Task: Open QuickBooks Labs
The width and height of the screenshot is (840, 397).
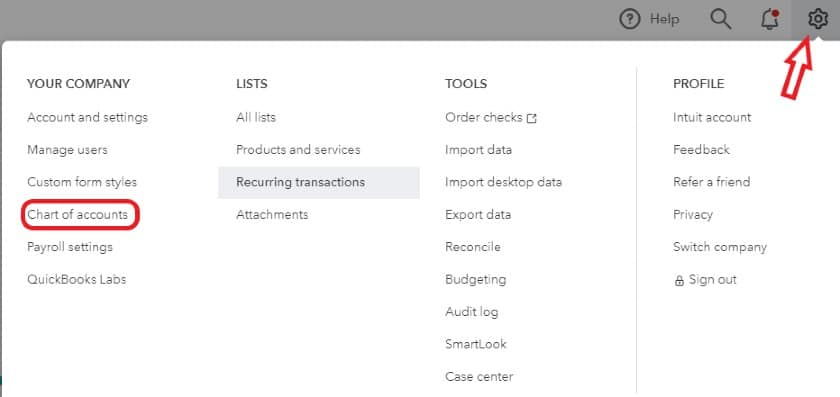Action: click(77, 279)
